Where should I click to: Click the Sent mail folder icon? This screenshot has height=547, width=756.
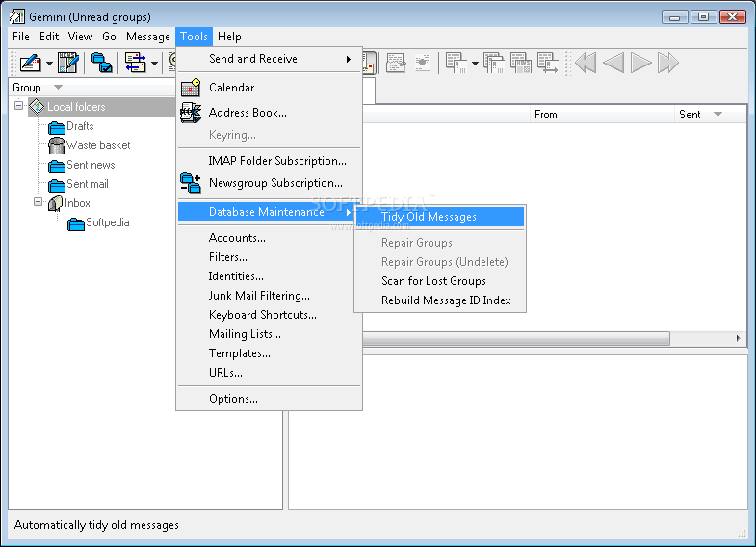pyautogui.click(x=57, y=186)
